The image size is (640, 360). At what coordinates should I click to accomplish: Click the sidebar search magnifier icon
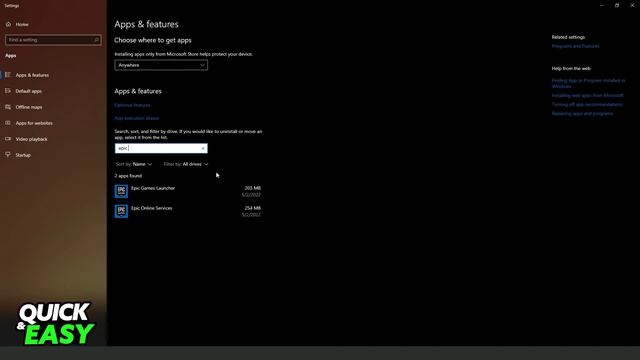97,40
